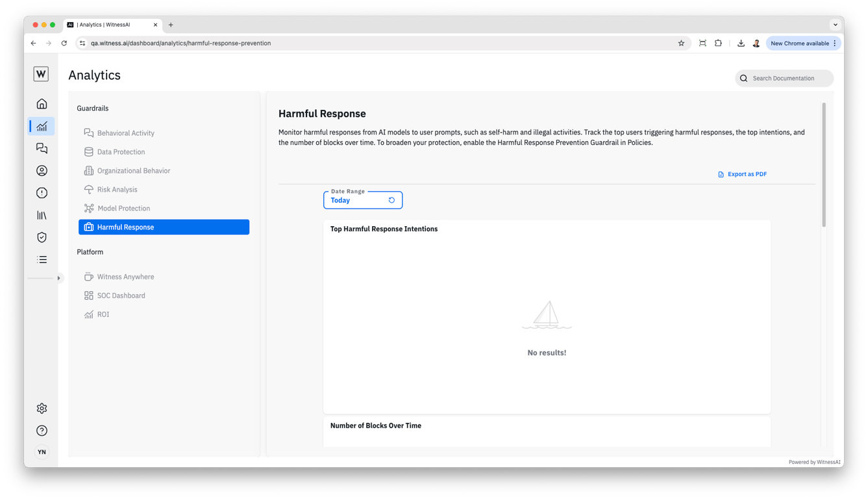Open the Home icon in left rail
The width and height of the screenshot is (868, 499).
[42, 104]
